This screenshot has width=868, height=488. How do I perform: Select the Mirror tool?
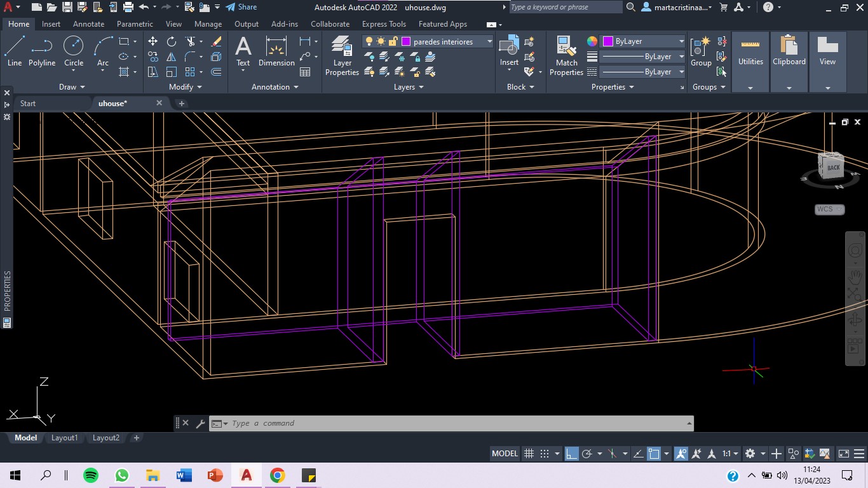(172, 57)
